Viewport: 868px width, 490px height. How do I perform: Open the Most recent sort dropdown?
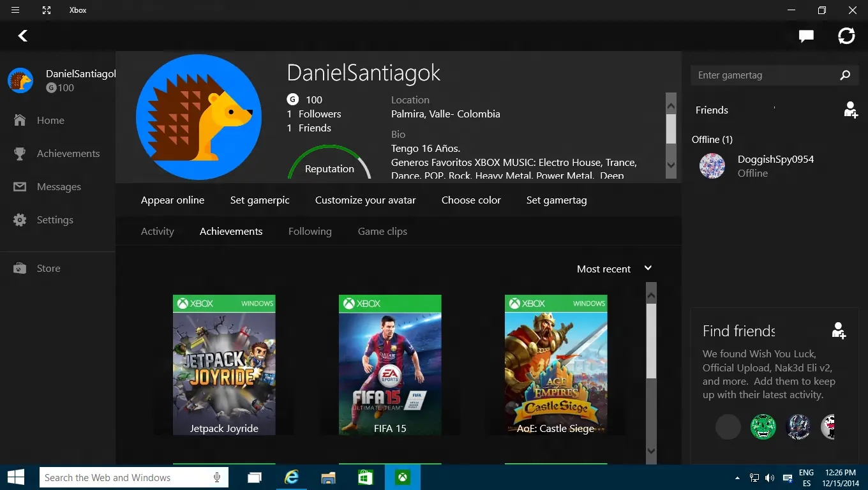click(x=613, y=268)
